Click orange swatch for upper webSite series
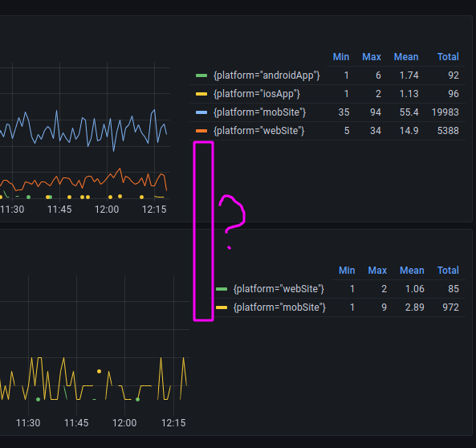476x448 pixels. (201, 131)
